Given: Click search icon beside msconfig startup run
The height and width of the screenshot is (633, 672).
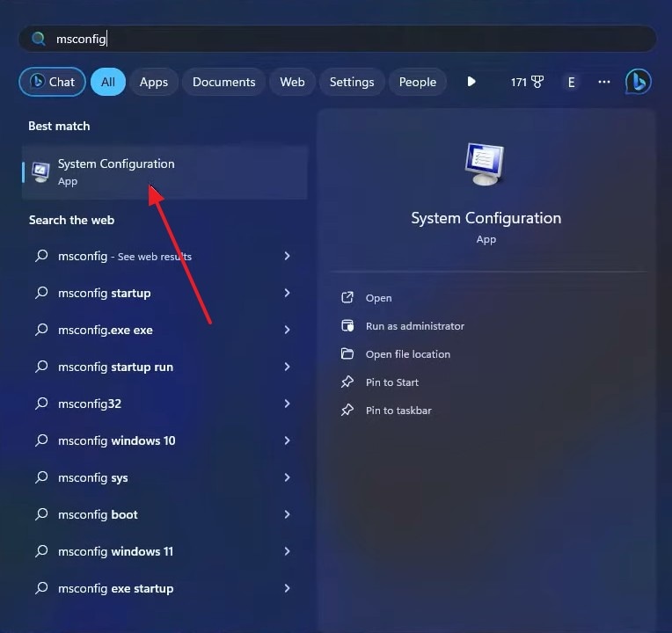Looking at the screenshot, I should [x=41, y=367].
